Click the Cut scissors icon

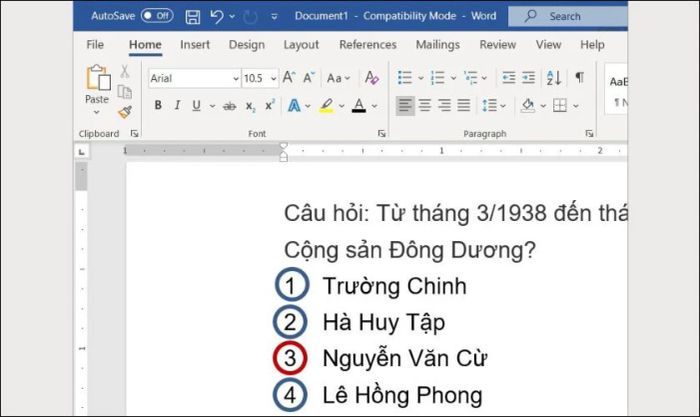125,71
